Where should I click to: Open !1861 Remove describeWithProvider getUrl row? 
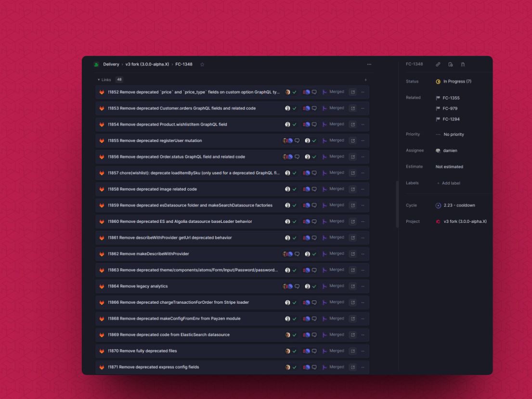(x=169, y=238)
